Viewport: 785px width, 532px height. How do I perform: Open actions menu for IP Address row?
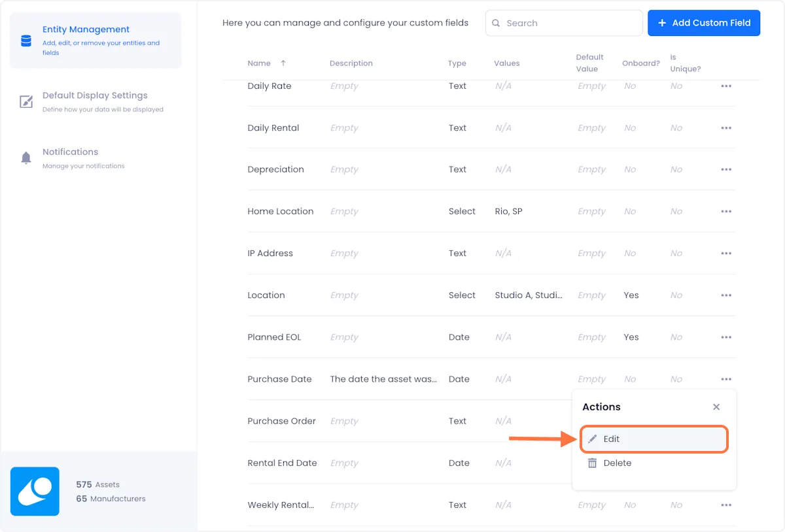(x=726, y=254)
